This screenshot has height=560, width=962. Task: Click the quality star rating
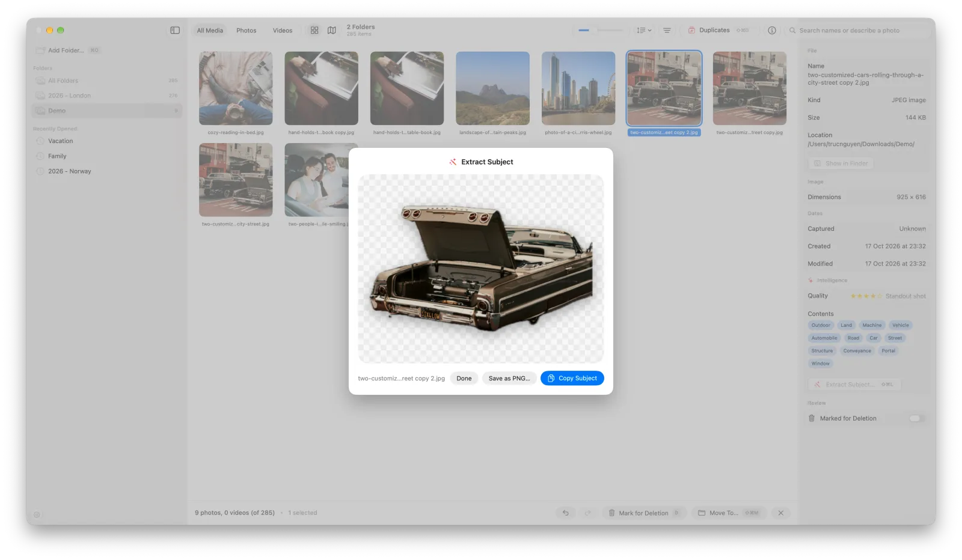[866, 296]
